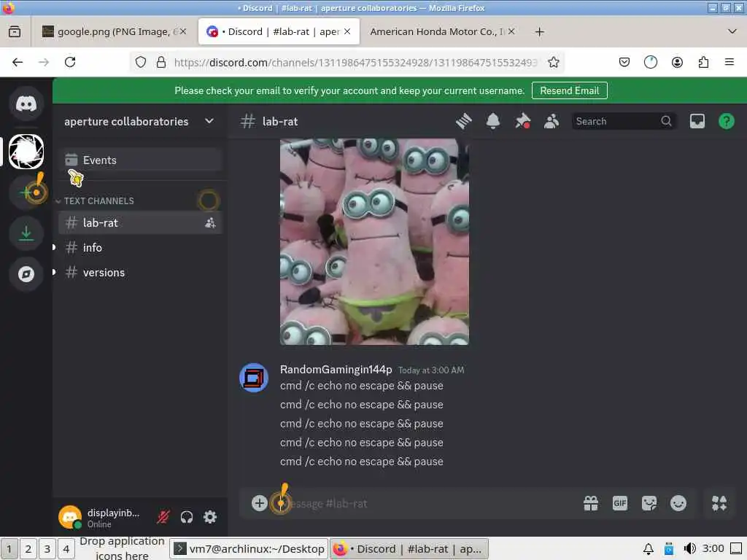Screen dimensions: 747x560
Task: Switch to workspace 2 in taskbar
Action: tap(28, 548)
